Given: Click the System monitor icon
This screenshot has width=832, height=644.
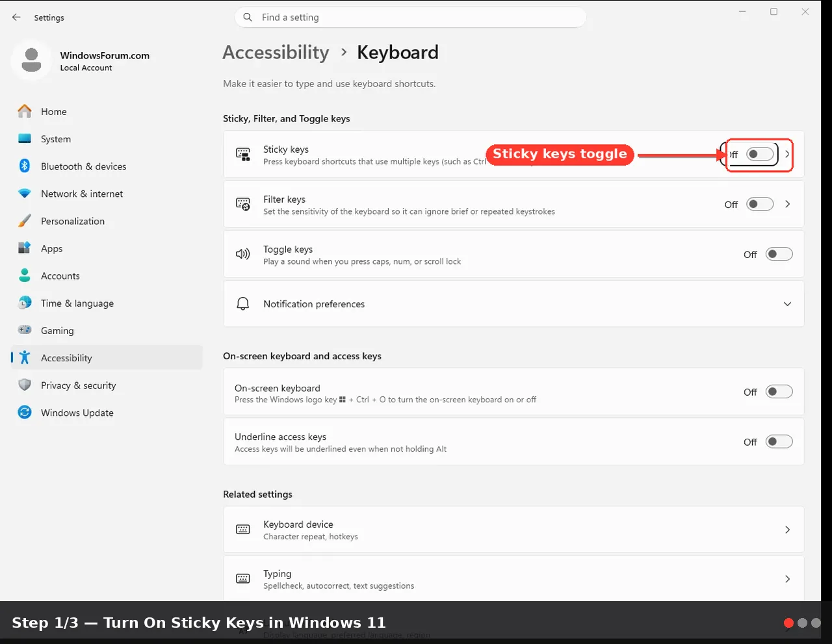Looking at the screenshot, I should pos(25,138).
